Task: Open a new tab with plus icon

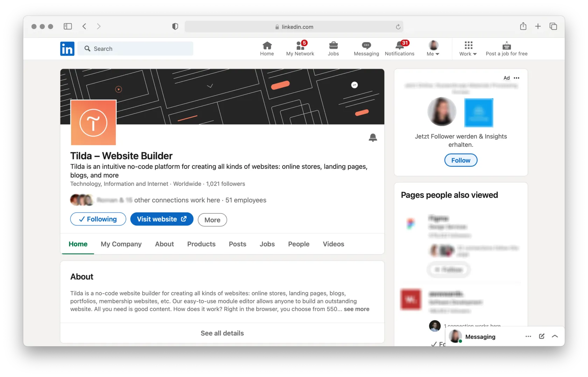Action: pyautogui.click(x=538, y=26)
